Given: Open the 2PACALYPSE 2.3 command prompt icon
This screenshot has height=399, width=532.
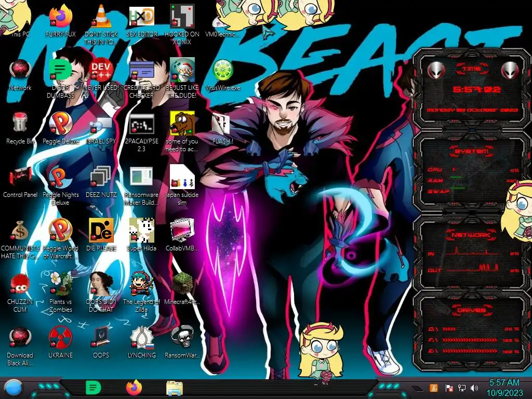Looking at the screenshot, I should (x=141, y=124).
